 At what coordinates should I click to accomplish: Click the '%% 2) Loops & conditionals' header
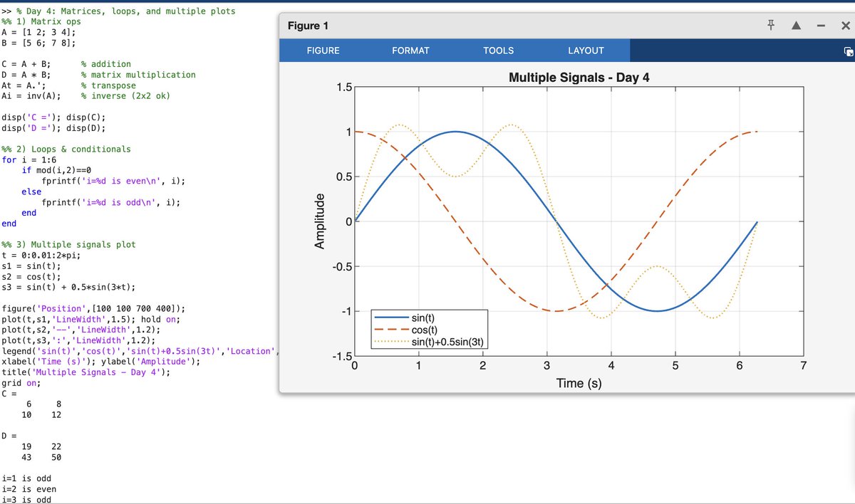coord(66,149)
